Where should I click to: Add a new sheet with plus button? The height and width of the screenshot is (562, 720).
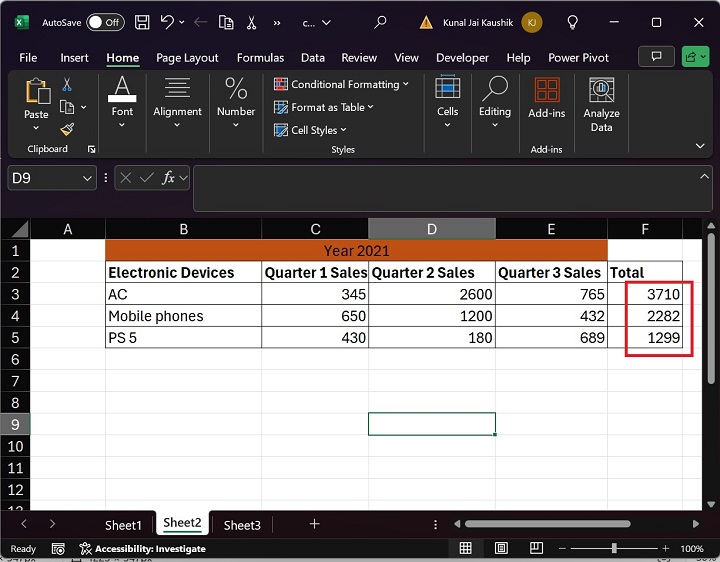tap(314, 524)
